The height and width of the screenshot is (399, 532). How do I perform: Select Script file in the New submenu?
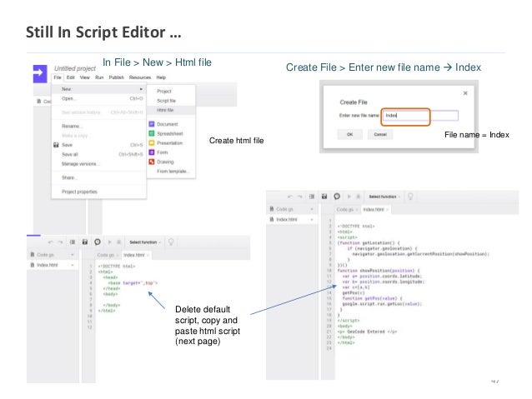[171, 101]
